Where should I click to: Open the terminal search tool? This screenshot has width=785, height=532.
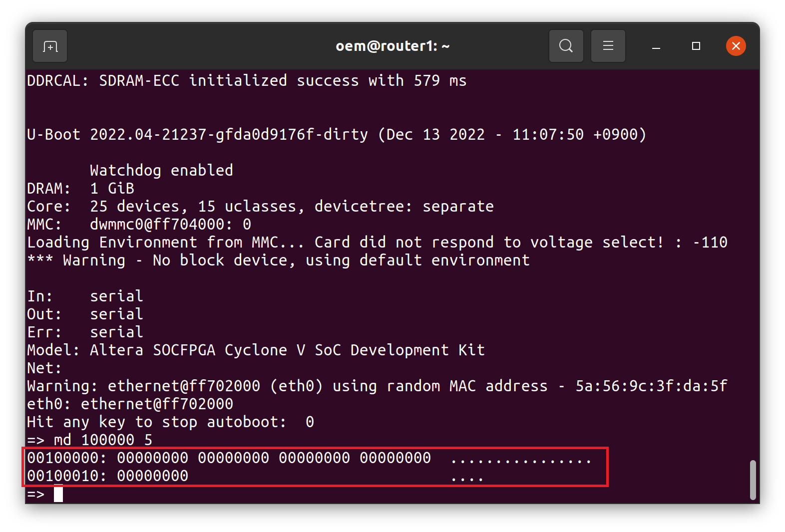pyautogui.click(x=566, y=46)
